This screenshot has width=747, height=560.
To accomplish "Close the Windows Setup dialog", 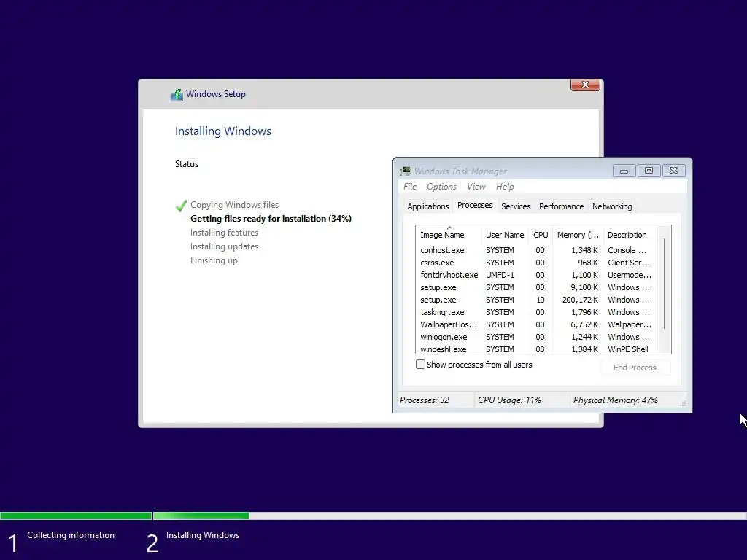I will click(585, 85).
